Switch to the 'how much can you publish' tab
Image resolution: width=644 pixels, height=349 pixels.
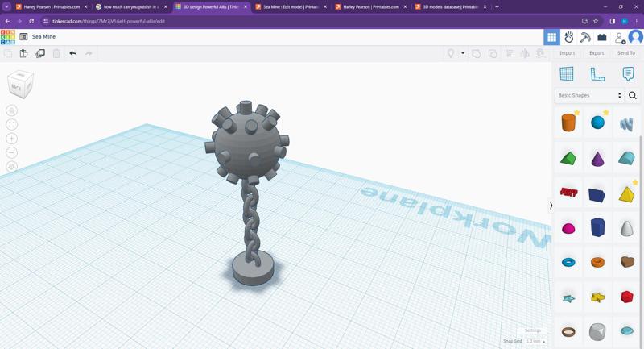[x=130, y=7]
